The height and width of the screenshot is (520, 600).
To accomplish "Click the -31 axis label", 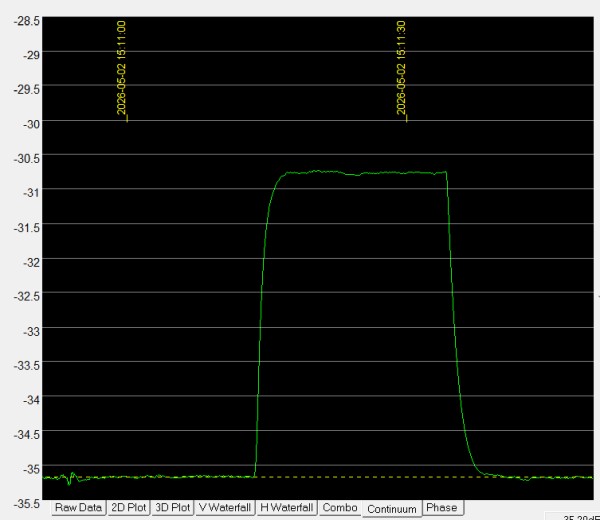I will point(31,192).
